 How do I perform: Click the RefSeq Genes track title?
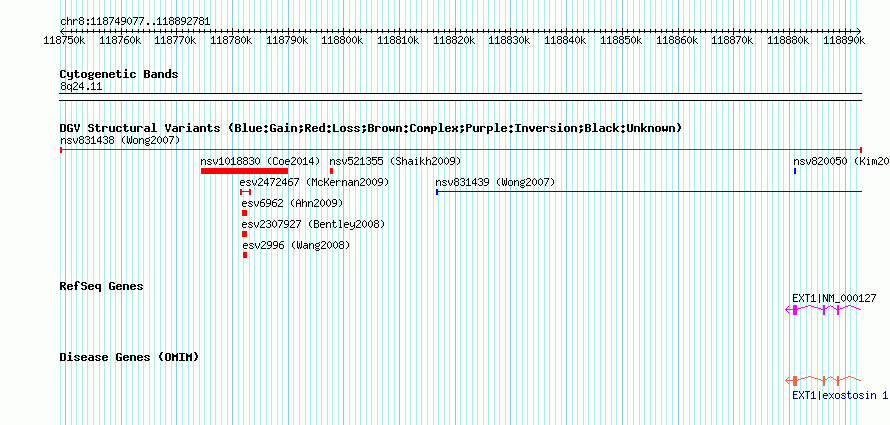pos(101,286)
